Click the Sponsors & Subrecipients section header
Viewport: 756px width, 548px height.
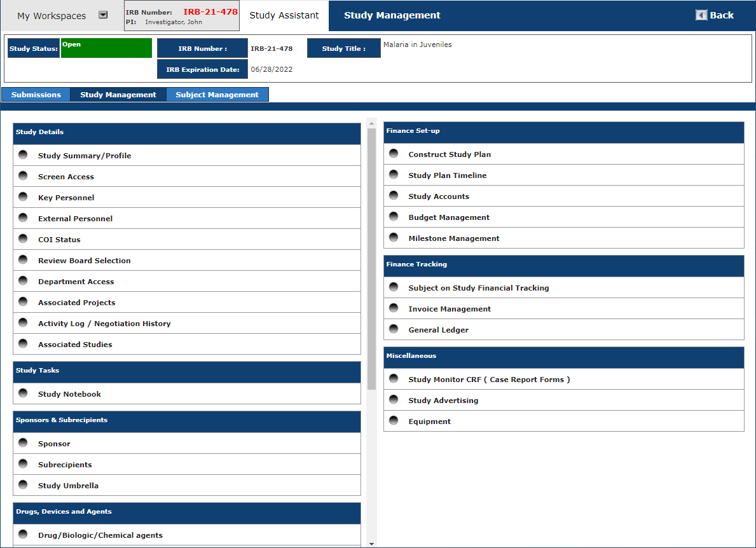(x=186, y=421)
